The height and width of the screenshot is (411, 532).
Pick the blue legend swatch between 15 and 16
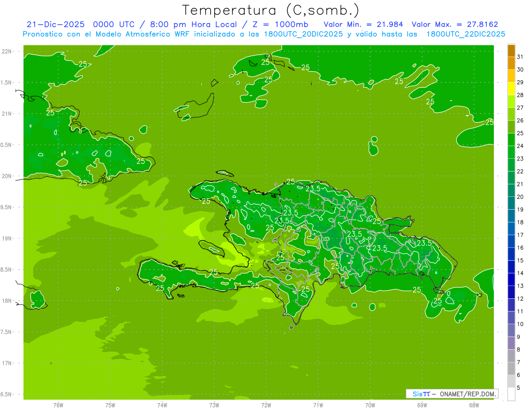(x=511, y=254)
